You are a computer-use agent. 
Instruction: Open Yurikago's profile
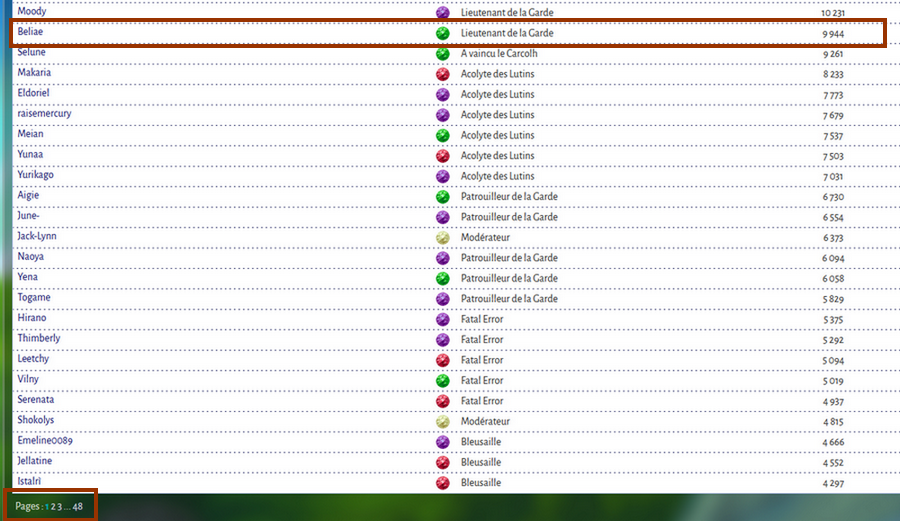35,175
